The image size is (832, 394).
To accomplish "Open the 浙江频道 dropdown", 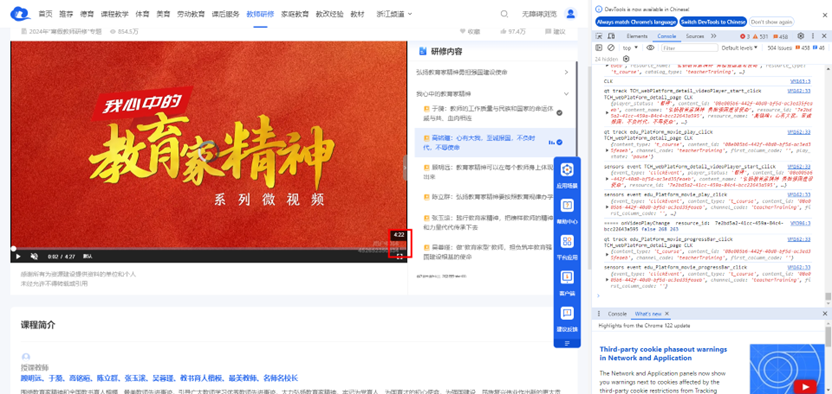I will (394, 14).
